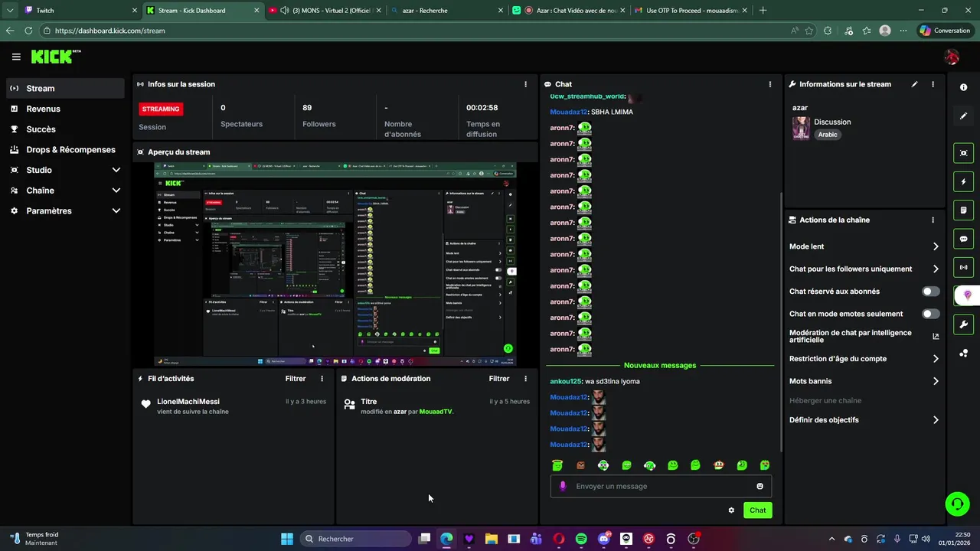This screenshot has height=551, width=980.
Task: Click the green Chat send button
Action: point(757,510)
